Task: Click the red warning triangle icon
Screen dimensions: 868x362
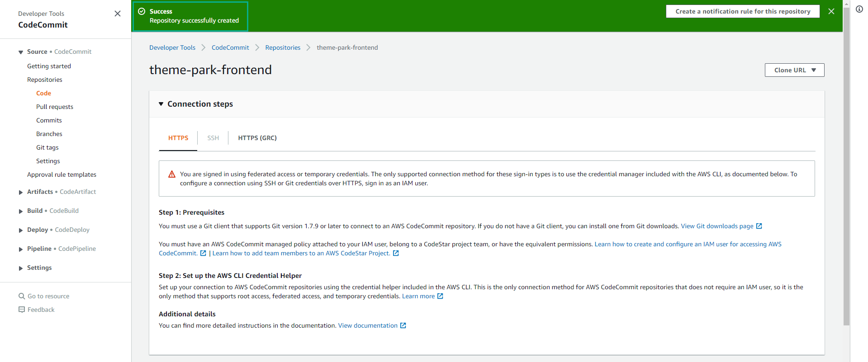Action: (172, 174)
